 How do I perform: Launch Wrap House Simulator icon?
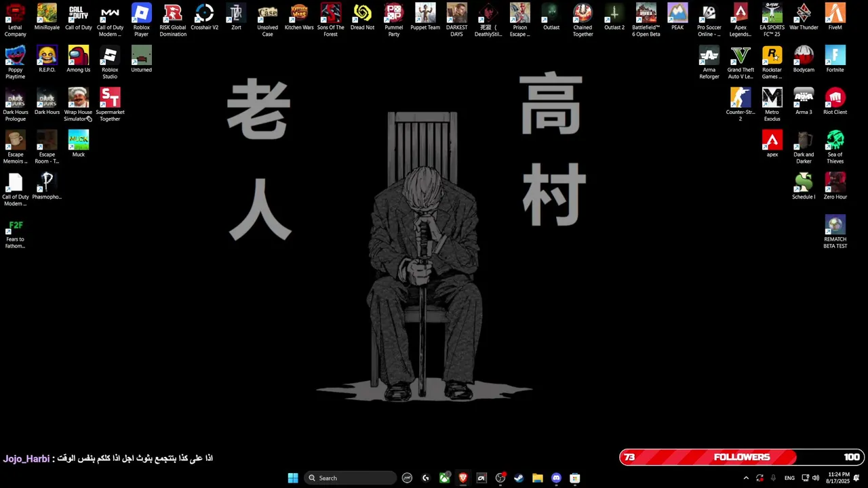point(78,105)
